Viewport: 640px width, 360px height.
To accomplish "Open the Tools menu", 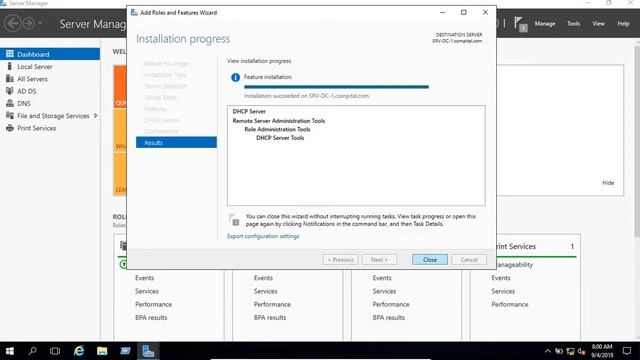I will 573,24.
